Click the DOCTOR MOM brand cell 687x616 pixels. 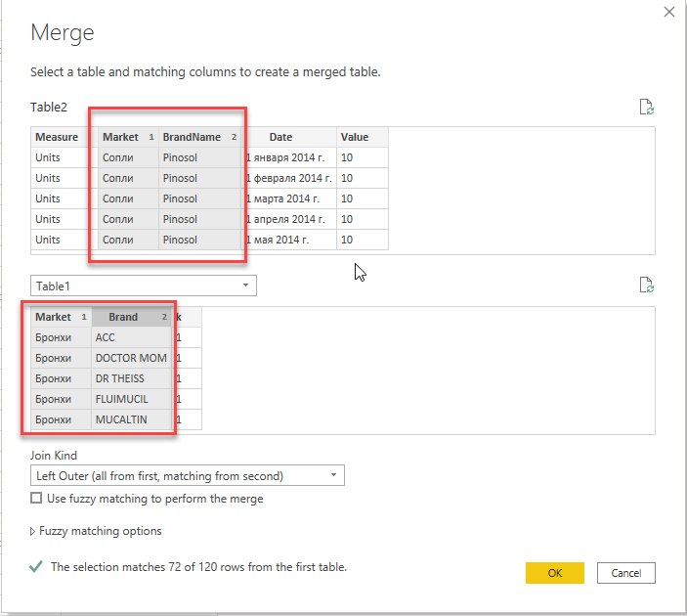(x=132, y=358)
